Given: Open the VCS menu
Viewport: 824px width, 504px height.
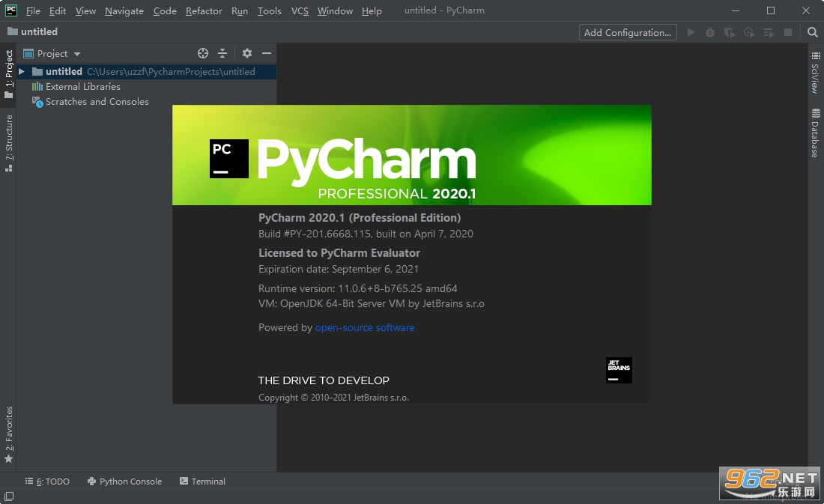Looking at the screenshot, I should [x=300, y=10].
